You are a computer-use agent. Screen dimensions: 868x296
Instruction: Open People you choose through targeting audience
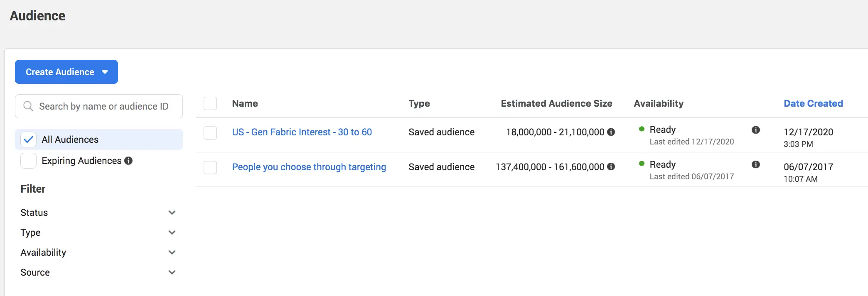pyautogui.click(x=309, y=167)
